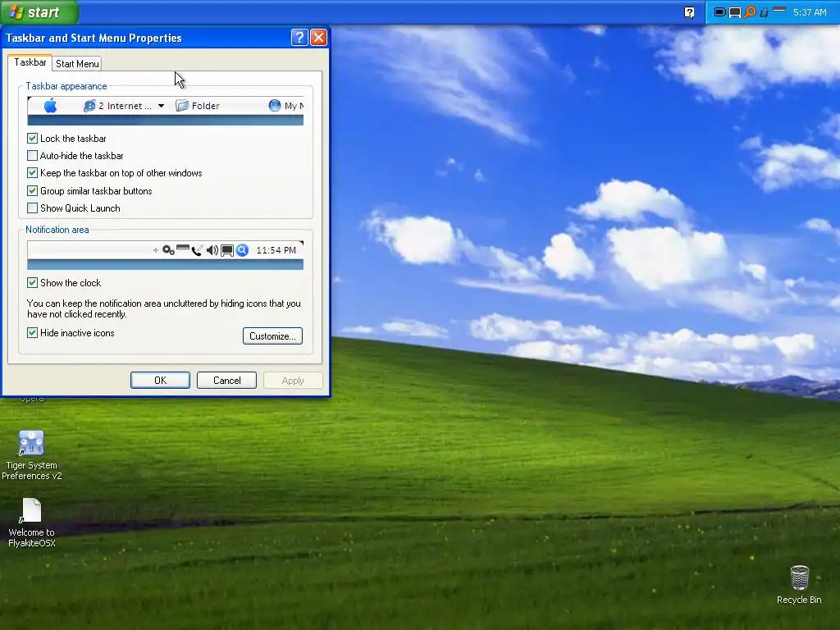Click the Internet Explorer icon in preview
The width and height of the screenshot is (840, 630).
89,106
